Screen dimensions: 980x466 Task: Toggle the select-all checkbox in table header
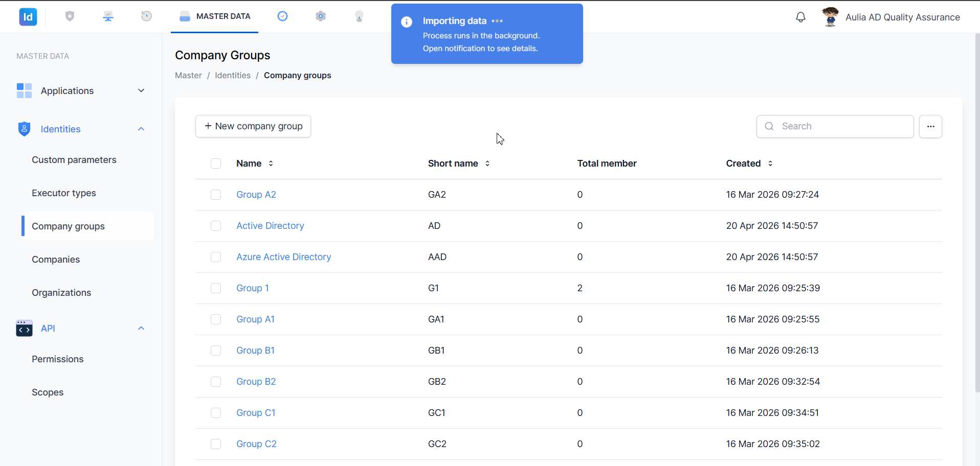(216, 164)
